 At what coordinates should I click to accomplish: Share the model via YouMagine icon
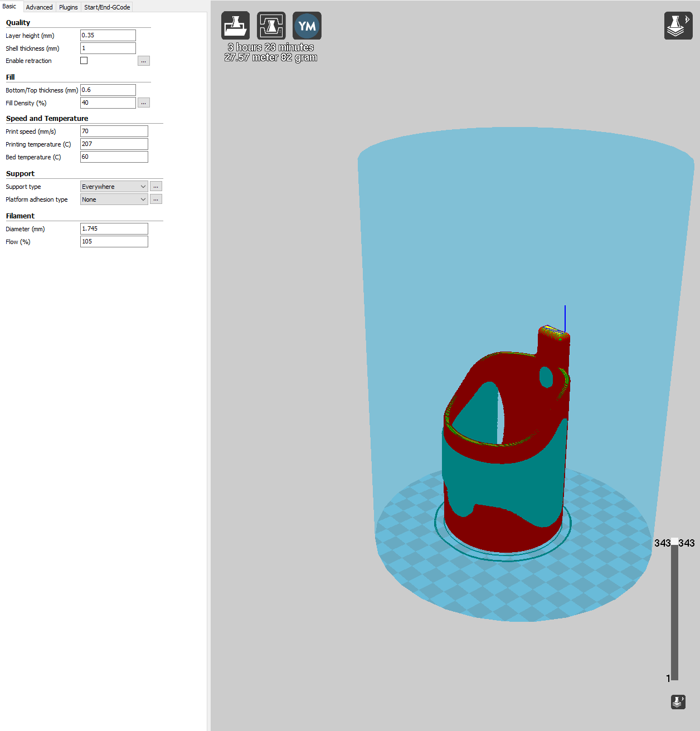tap(307, 25)
